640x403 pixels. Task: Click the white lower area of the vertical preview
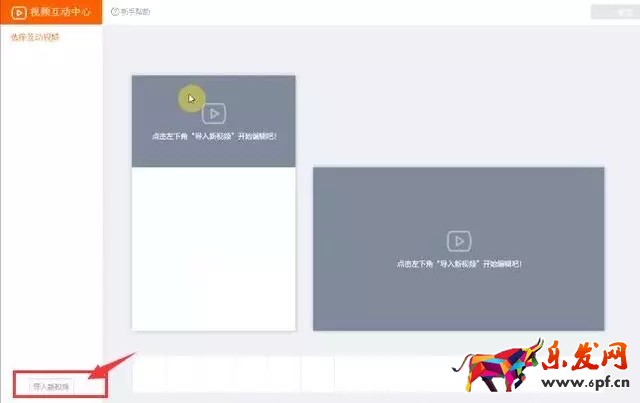click(213, 248)
